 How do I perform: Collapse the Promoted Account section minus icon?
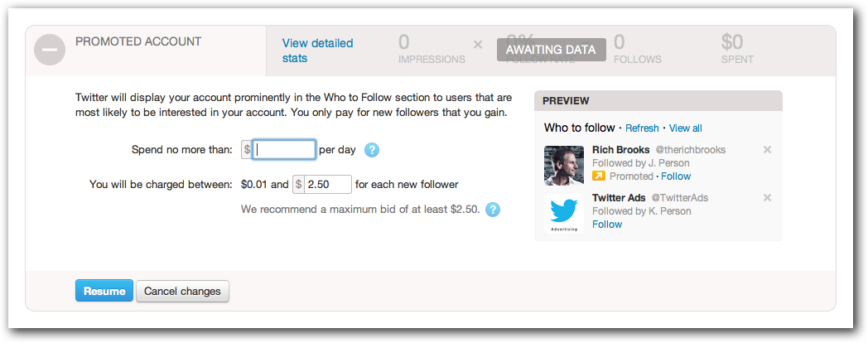point(50,50)
